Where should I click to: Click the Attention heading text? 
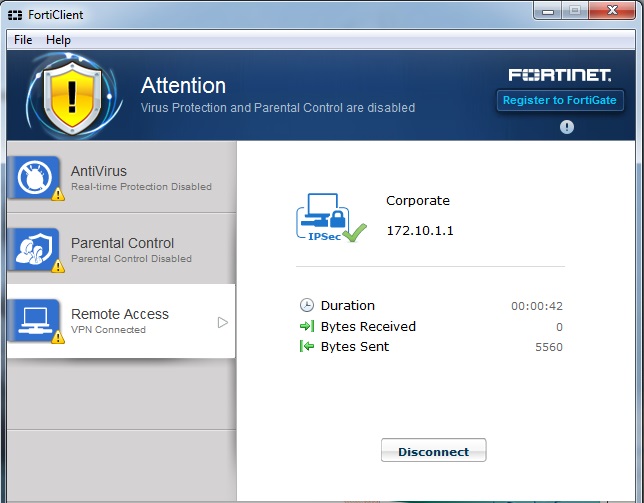pos(183,85)
